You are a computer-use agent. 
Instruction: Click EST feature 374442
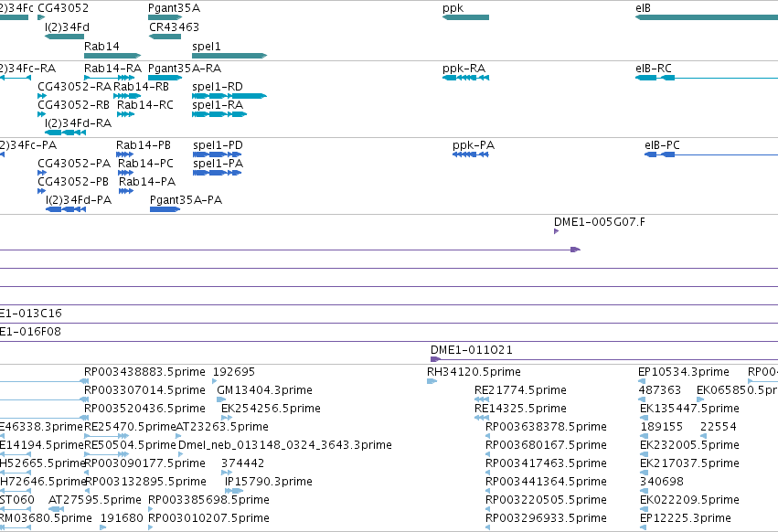pos(226,473)
